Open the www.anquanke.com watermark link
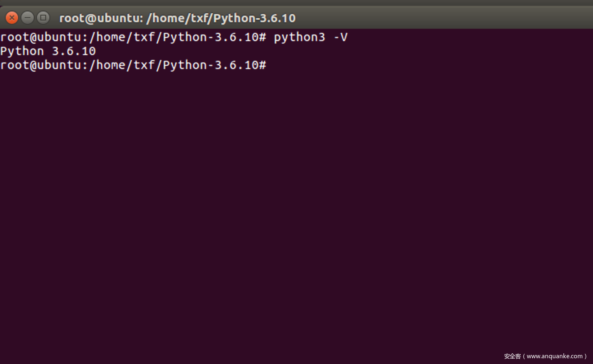593x364 pixels. click(x=555, y=356)
